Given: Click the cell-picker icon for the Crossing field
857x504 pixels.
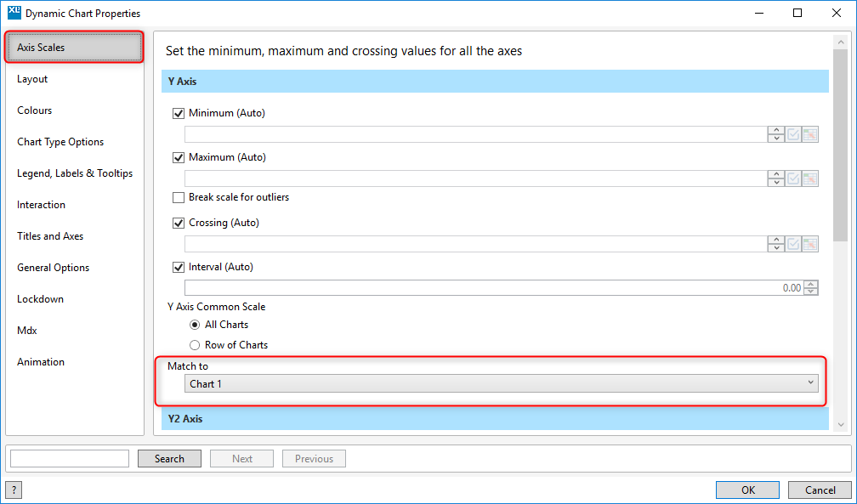Looking at the screenshot, I should coord(810,244).
